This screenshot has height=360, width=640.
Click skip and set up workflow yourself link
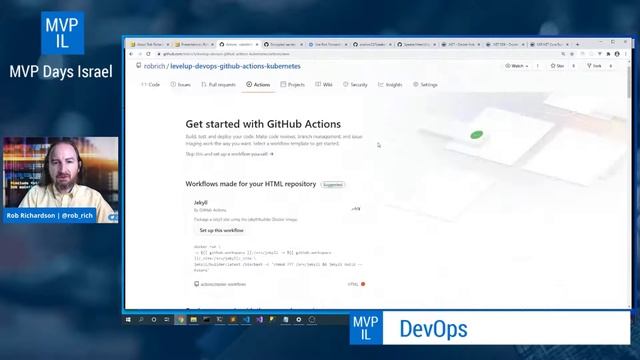[229, 154]
